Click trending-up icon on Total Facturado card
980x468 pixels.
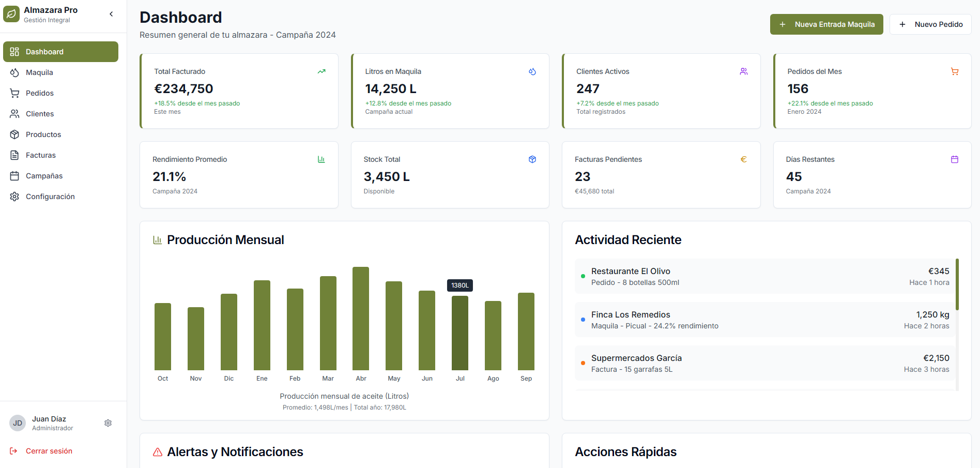(321, 71)
